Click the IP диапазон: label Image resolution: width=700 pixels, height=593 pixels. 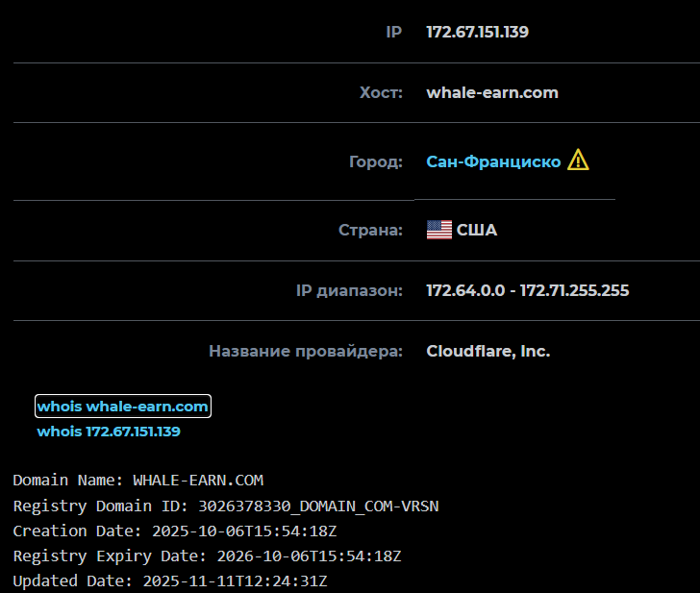[x=349, y=291]
